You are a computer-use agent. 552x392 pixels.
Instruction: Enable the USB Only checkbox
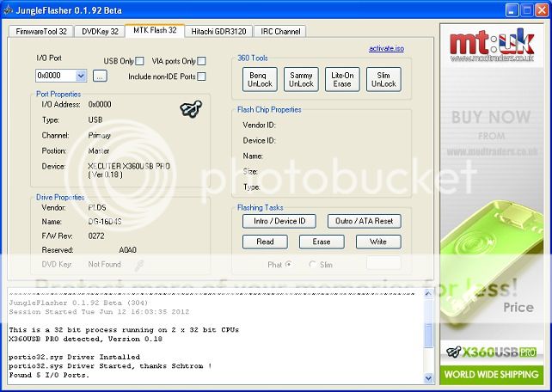tap(139, 61)
